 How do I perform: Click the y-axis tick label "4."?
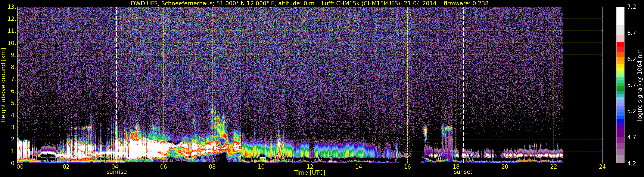tap(13, 115)
